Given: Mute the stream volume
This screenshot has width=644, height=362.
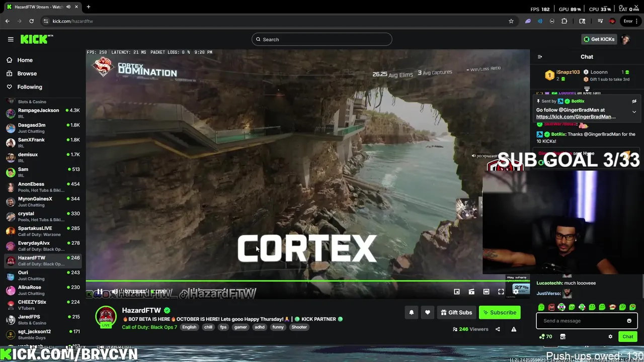Looking at the screenshot, I should (115, 292).
